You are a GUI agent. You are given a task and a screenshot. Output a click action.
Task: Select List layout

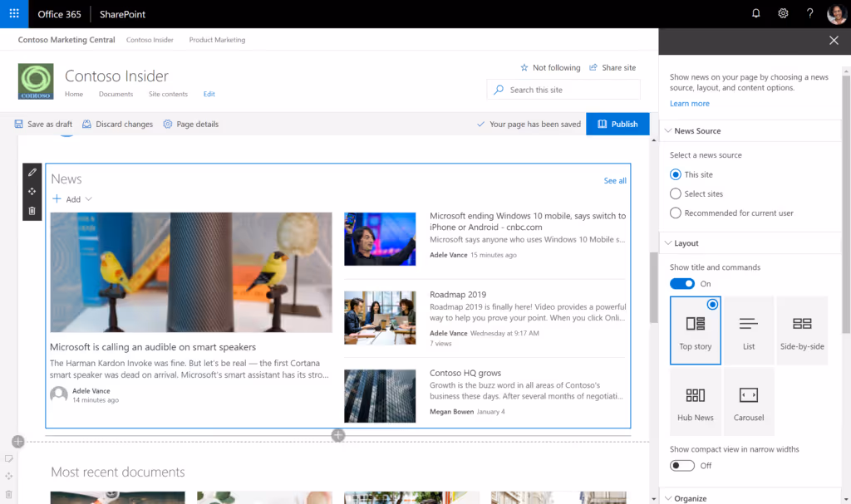[749, 330]
